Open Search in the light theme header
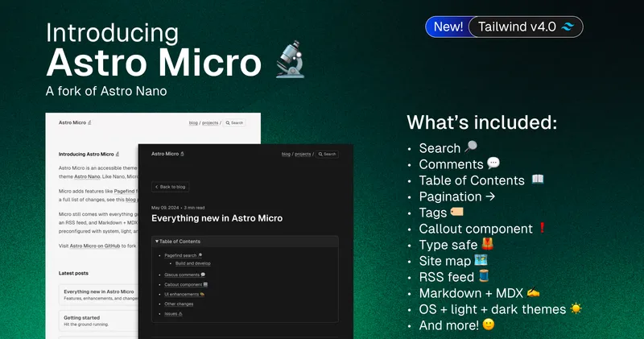 (235, 123)
